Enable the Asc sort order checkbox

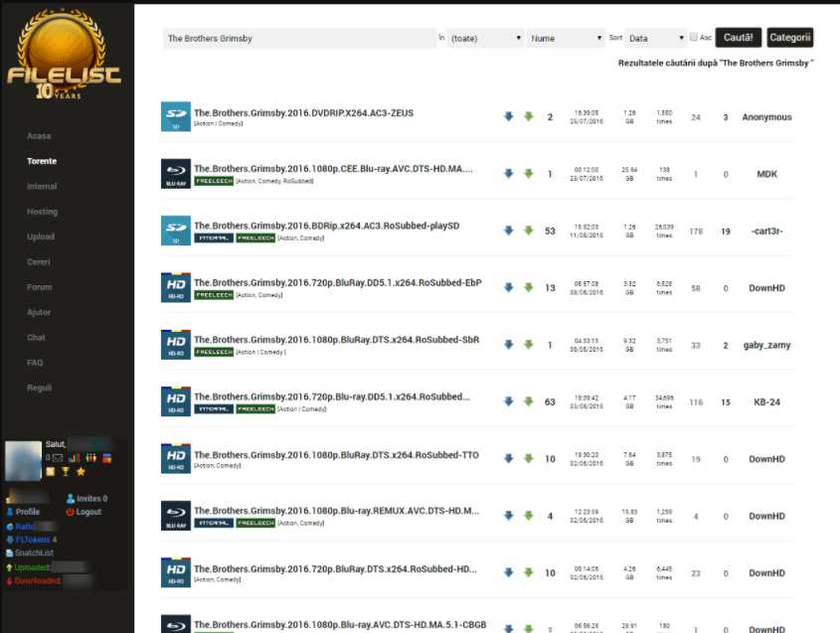pos(694,37)
